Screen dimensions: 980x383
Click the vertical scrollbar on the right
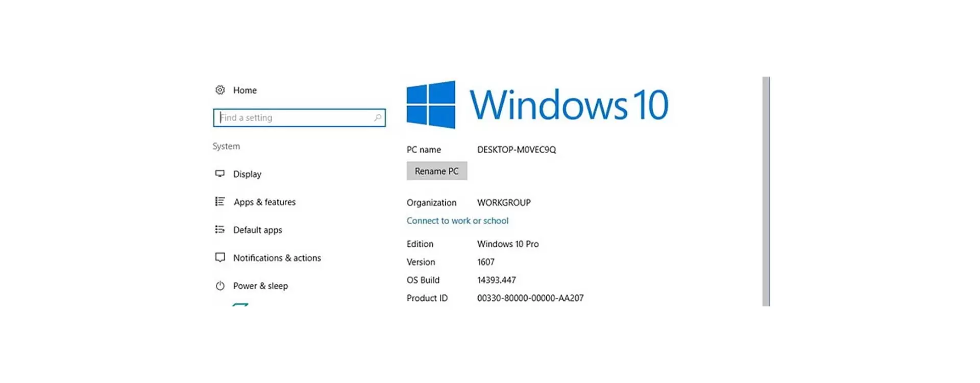[766, 192]
